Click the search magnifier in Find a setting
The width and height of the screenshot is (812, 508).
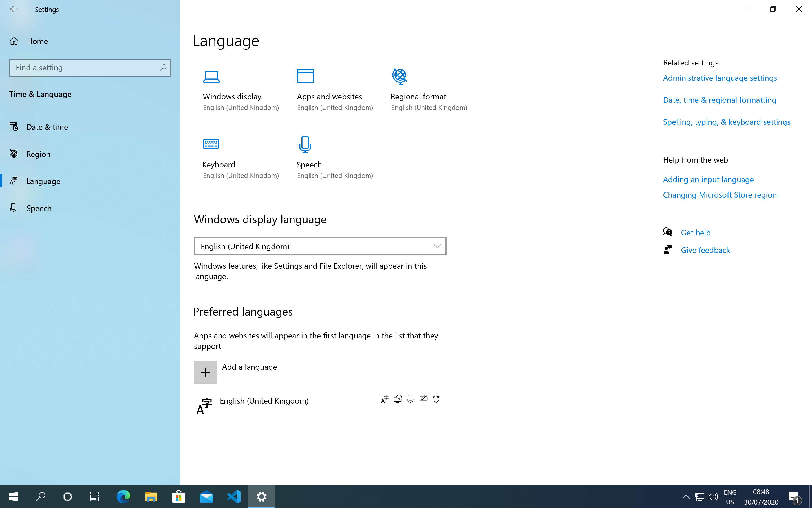163,67
